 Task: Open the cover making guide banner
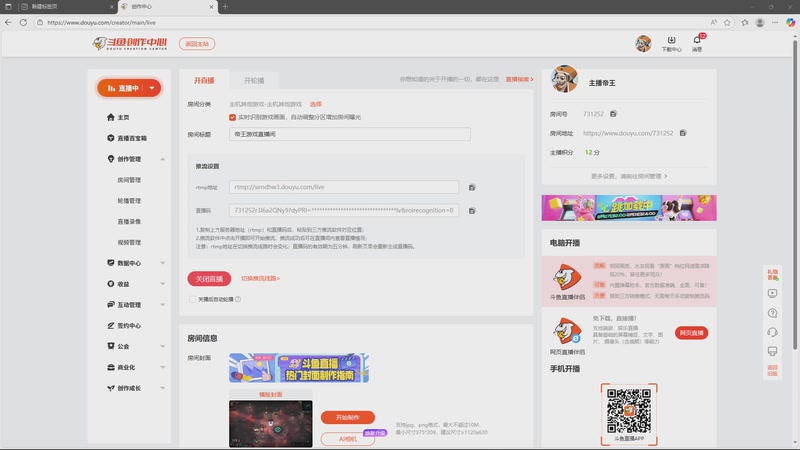point(298,368)
